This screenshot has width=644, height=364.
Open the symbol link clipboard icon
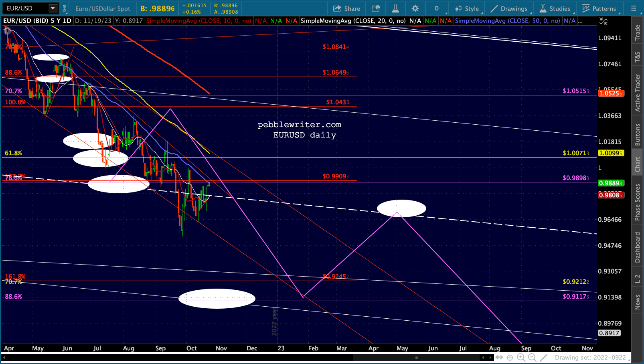tap(64, 8)
